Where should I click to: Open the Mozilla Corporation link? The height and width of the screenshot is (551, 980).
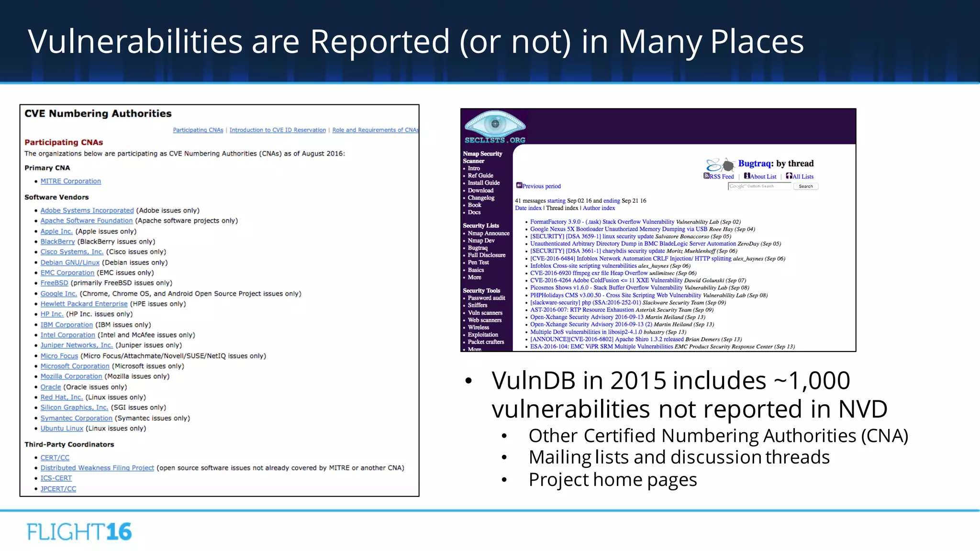(71, 376)
